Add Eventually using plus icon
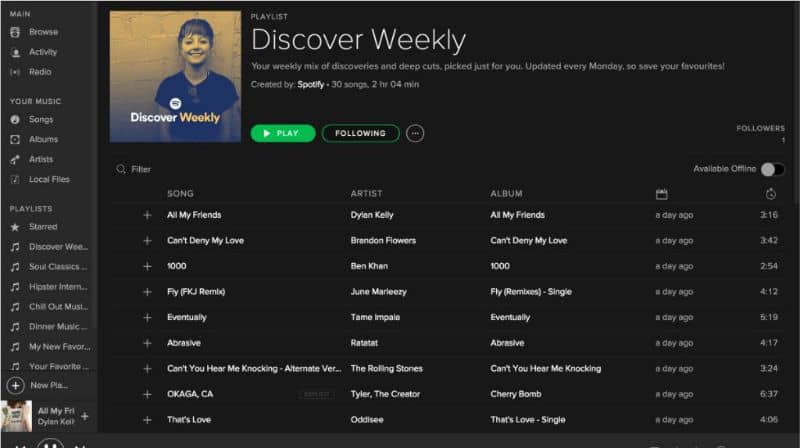Image resolution: width=800 pixels, height=448 pixels. 147,317
